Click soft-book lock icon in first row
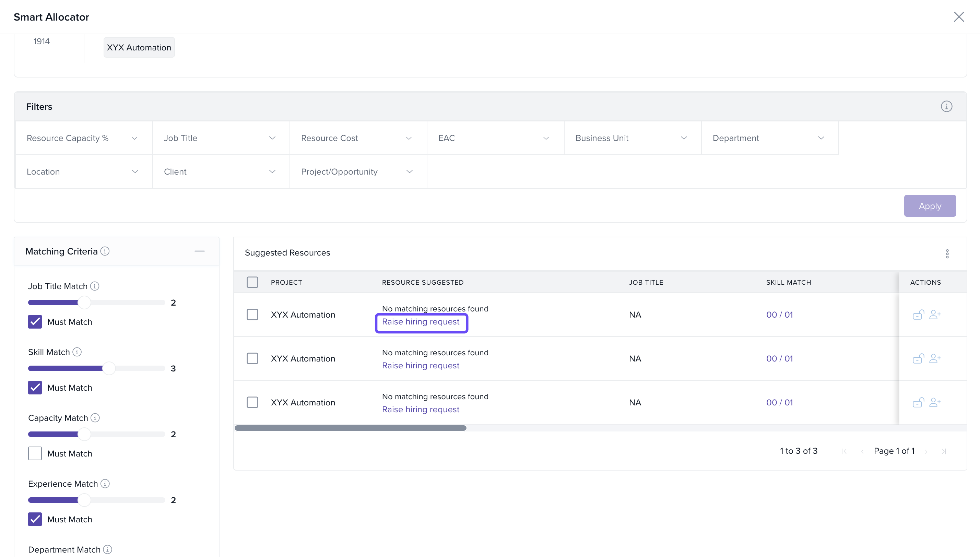The width and height of the screenshot is (980, 557). point(918,315)
